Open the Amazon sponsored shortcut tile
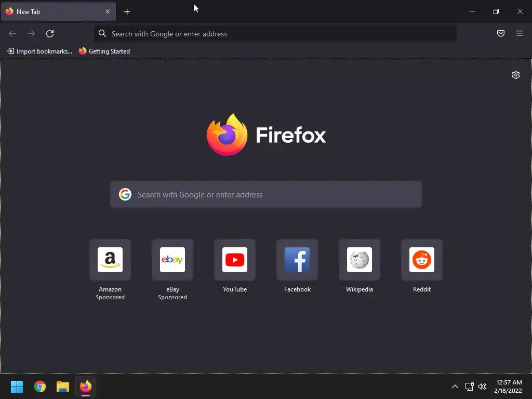The width and height of the screenshot is (532, 399). point(110,260)
